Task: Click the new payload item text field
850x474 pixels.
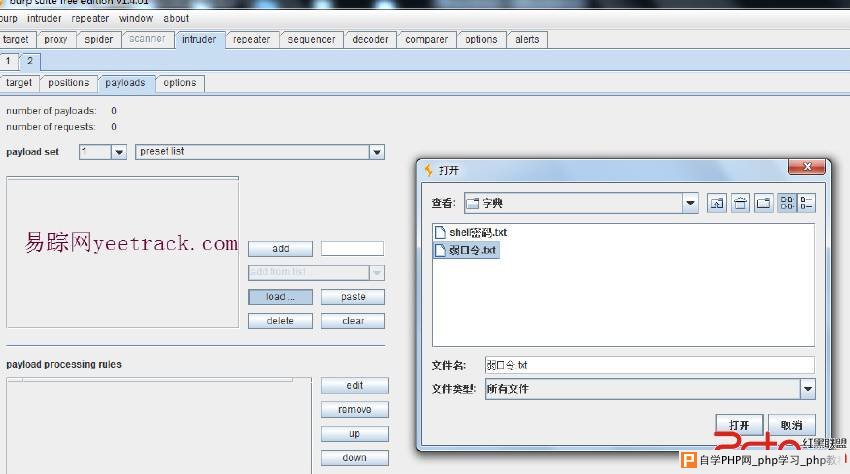Action: tap(352, 248)
